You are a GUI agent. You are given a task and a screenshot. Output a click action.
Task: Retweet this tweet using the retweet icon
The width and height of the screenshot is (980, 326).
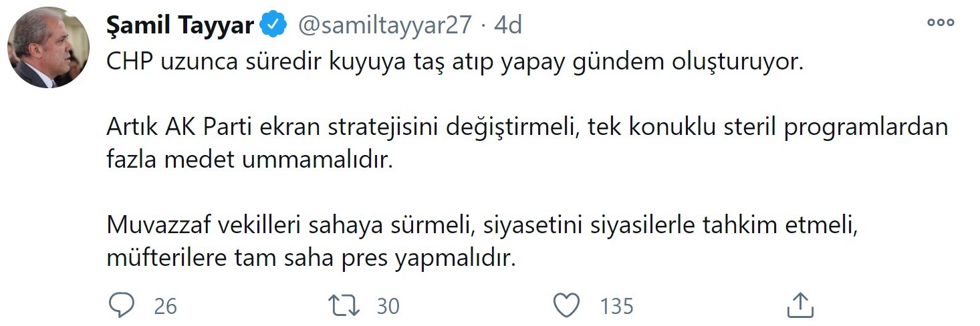pos(345,306)
